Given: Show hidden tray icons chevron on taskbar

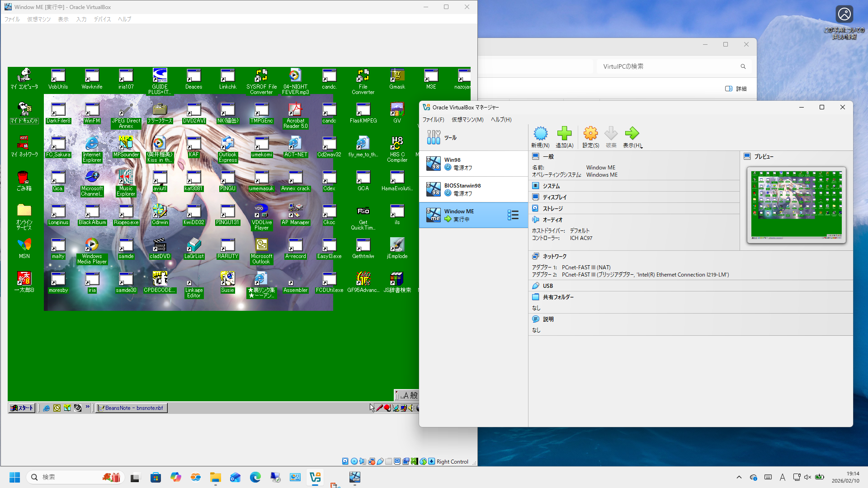Looking at the screenshot, I should click(739, 477).
